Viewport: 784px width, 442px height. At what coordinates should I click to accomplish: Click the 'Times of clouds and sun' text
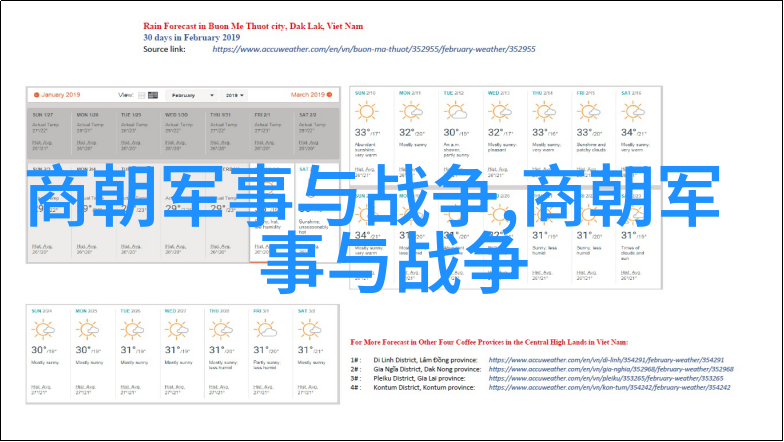tap(632, 253)
